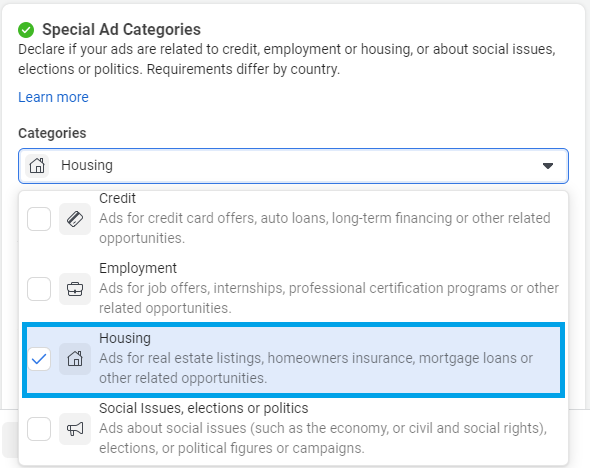Click the Housing real estate listings description
The image size is (590, 468).
316,368
